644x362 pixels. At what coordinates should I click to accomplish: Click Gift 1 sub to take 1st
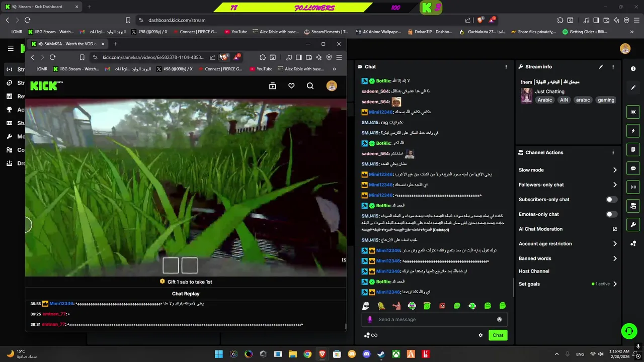click(x=186, y=282)
